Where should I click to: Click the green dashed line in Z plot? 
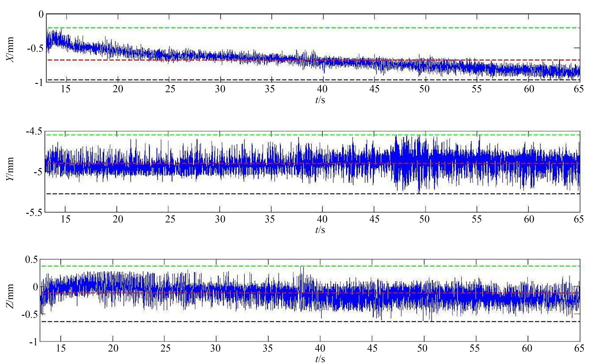tap(241, 266)
